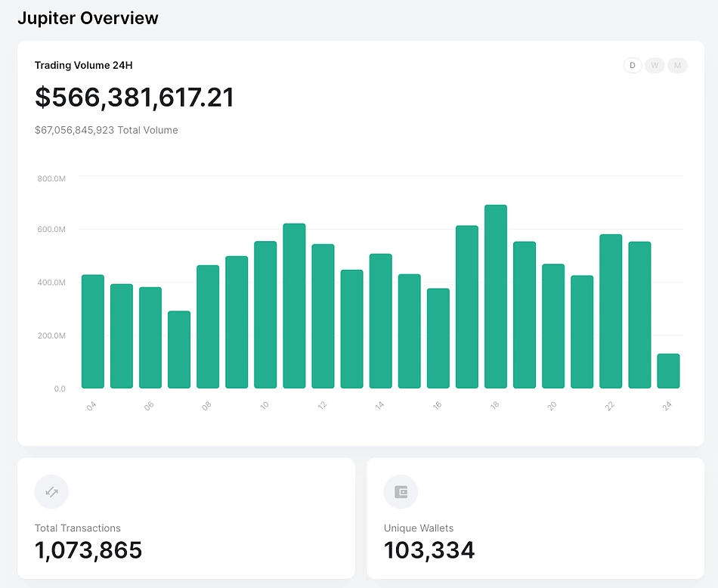Click the 06 x-axis date label
Screen dimensions: 718x588
149,406
